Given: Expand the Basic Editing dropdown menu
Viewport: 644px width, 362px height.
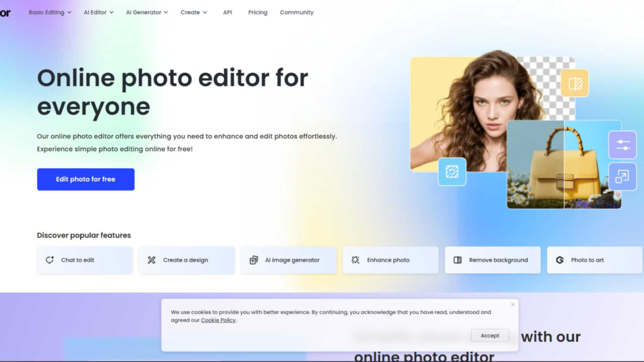Looking at the screenshot, I should pos(50,13).
